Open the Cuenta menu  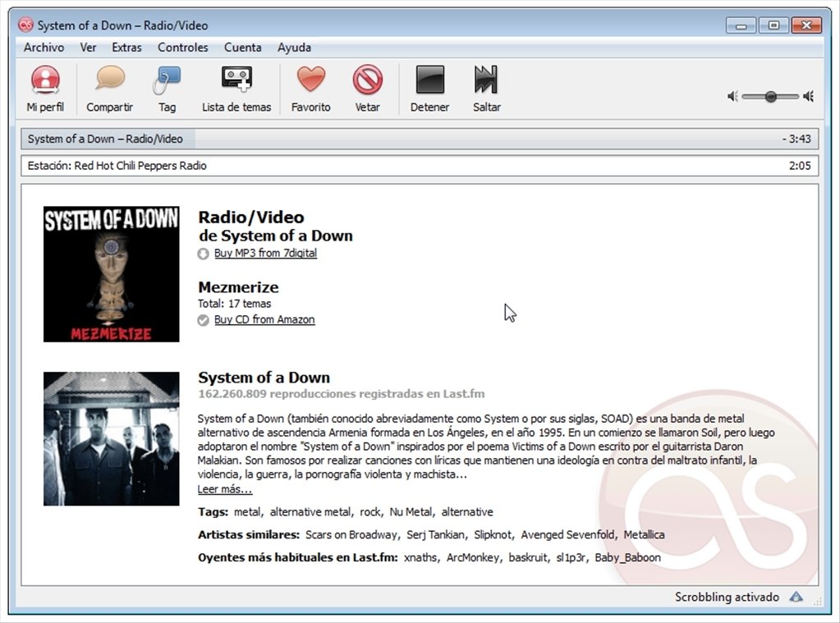pos(243,48)
